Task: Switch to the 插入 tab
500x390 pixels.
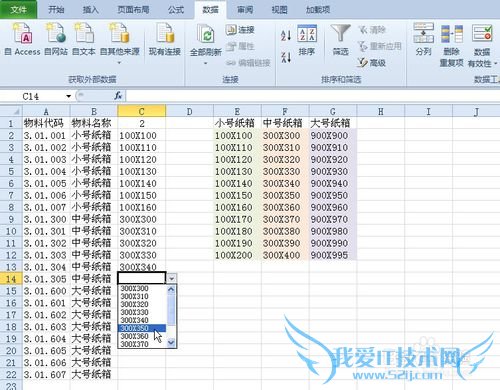Action: (91, 9)
